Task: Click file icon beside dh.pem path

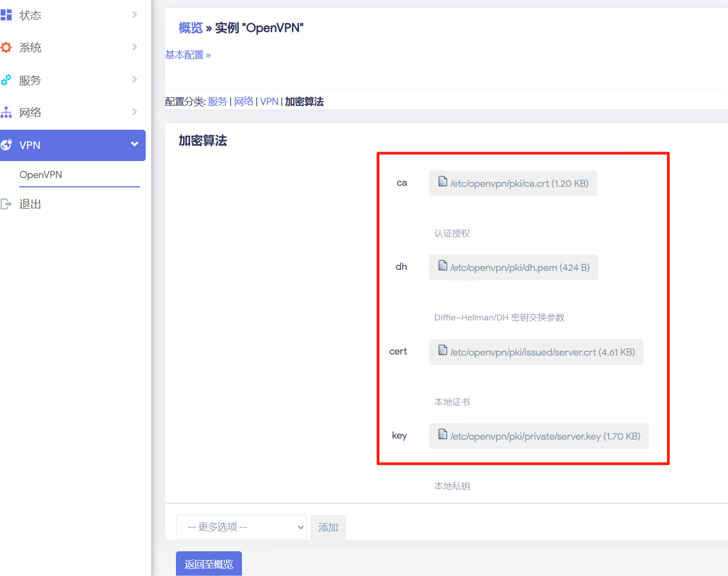Action: coord(443,265)
